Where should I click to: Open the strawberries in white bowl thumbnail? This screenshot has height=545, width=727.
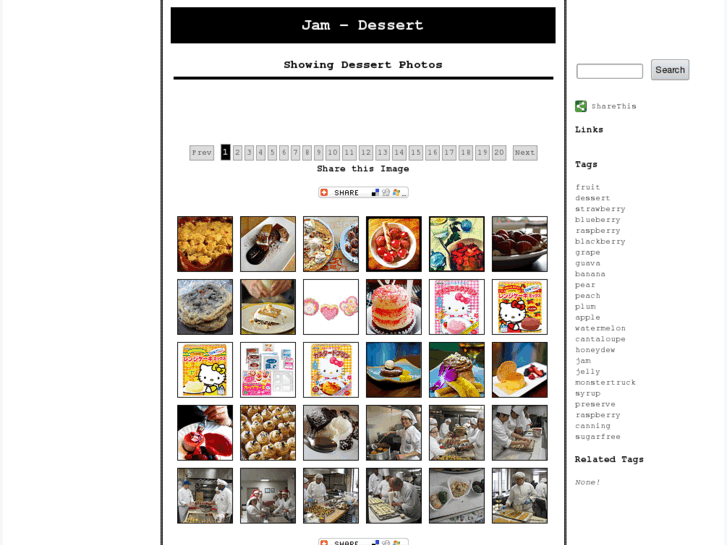tap(394, 244)
